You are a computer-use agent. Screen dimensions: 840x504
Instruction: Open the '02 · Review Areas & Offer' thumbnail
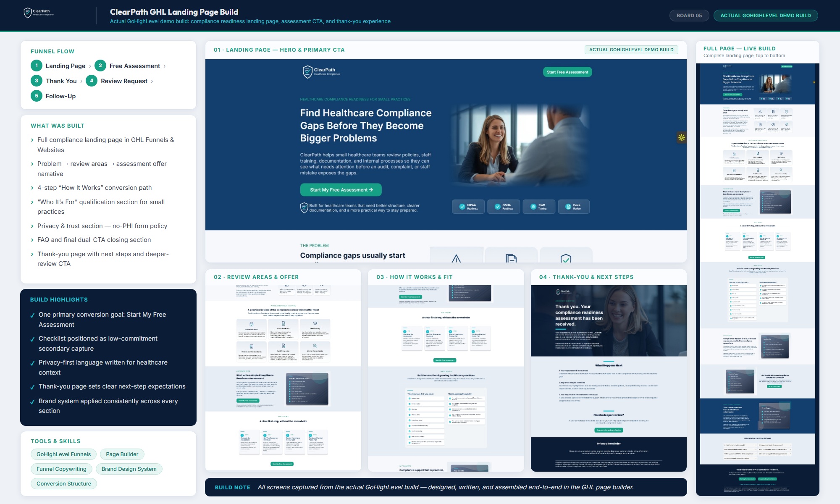tap(283, 378)
